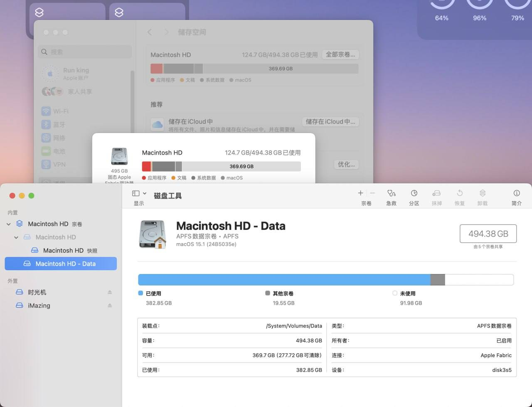
Task: Click the sidebar view (显示) icon
Action: pos(135,193)
